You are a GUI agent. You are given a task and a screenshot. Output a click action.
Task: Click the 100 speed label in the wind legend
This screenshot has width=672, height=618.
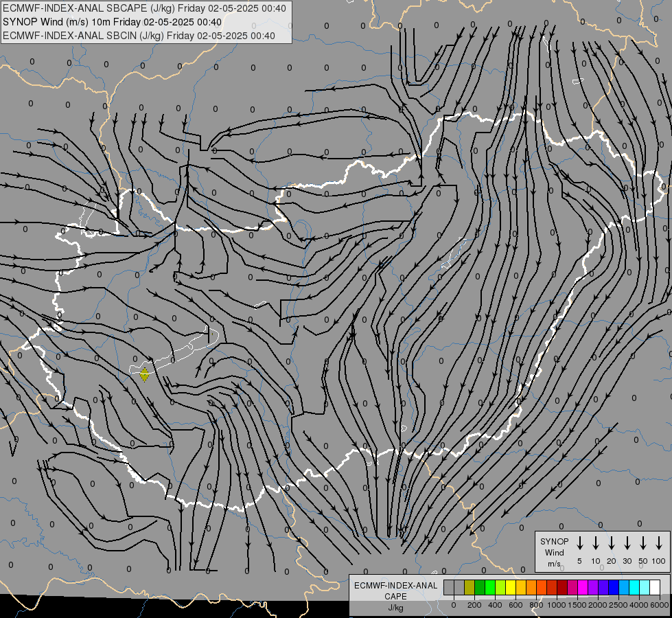[x=659, y=561]
